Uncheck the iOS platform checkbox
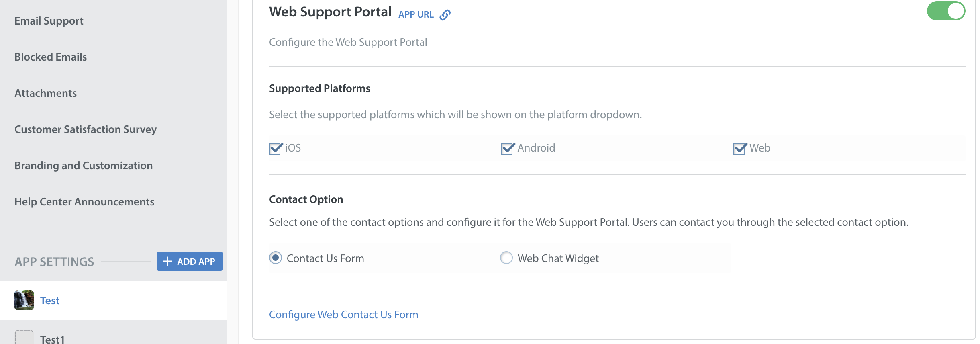Screen dimensions: 980x344 point(275,149)
